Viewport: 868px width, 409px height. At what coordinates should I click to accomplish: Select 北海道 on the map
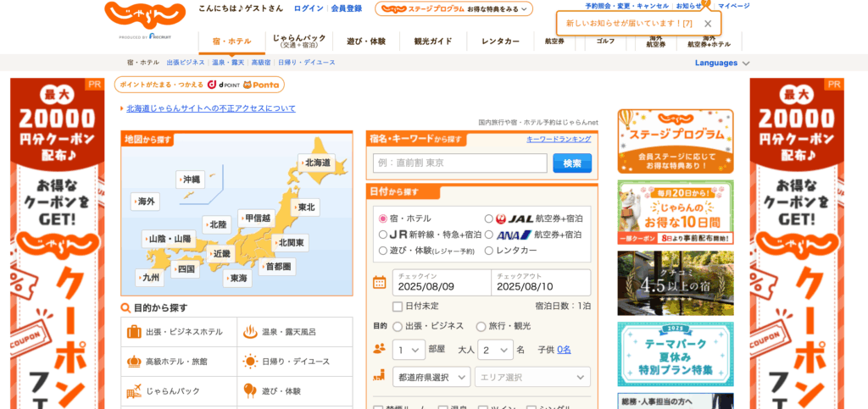317,163
